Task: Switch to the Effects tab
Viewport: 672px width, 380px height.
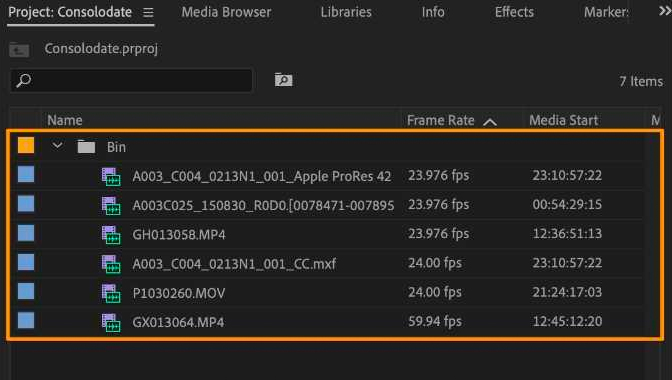Action: 514,12
